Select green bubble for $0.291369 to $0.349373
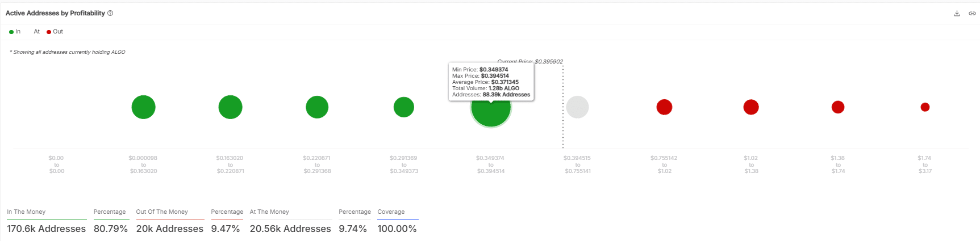 tap(404, 107)
